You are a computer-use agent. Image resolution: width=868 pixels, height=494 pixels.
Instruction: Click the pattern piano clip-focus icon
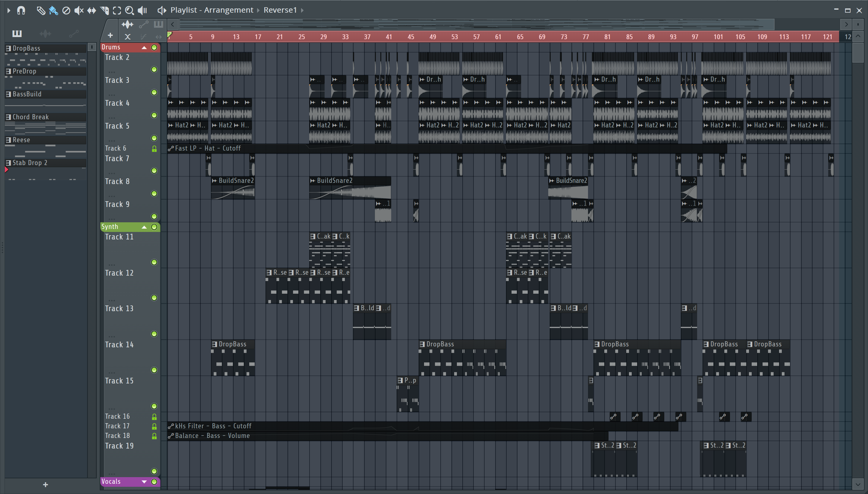(158, 24)
